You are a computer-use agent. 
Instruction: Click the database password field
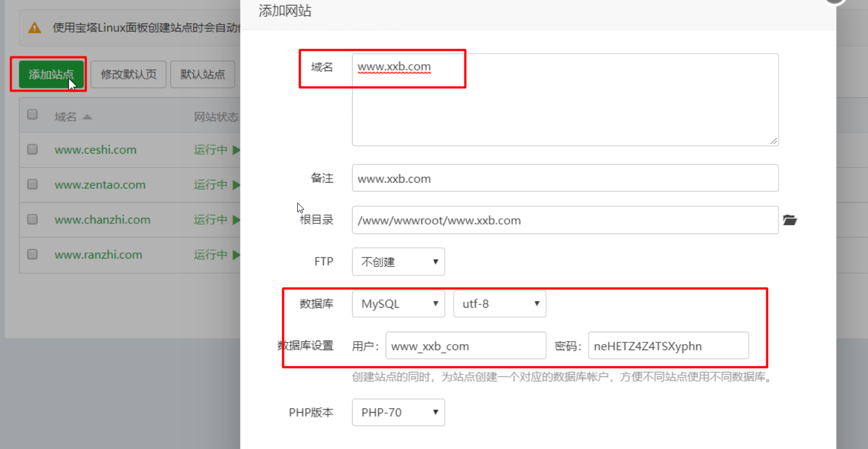click(668, 346)
